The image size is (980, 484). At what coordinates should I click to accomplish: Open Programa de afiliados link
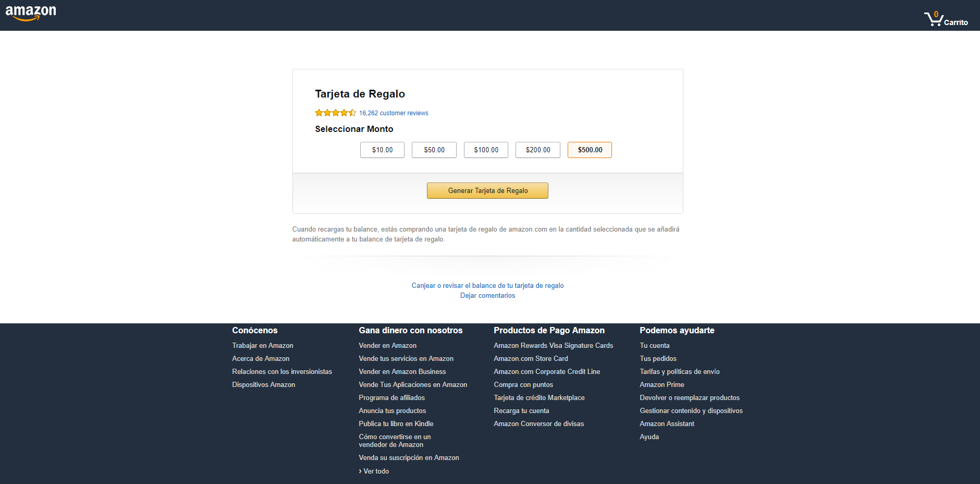pyautogui.click(x=392, y=397)
